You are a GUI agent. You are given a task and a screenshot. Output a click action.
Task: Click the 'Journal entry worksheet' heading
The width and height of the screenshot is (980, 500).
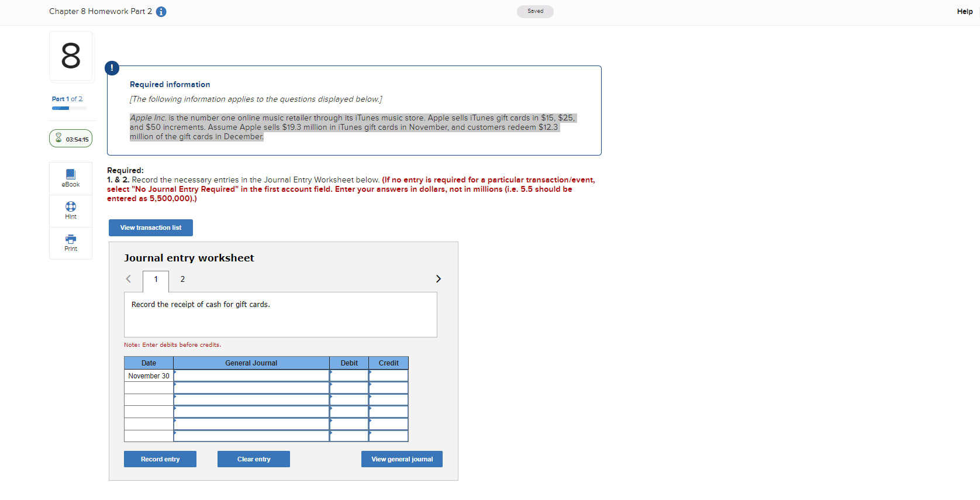pos(189,258)
